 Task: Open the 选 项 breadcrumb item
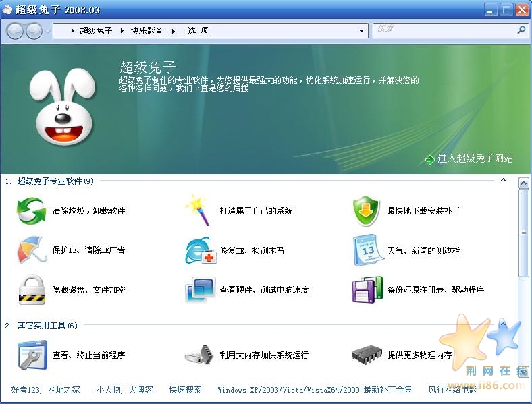(x=198, y=31)
